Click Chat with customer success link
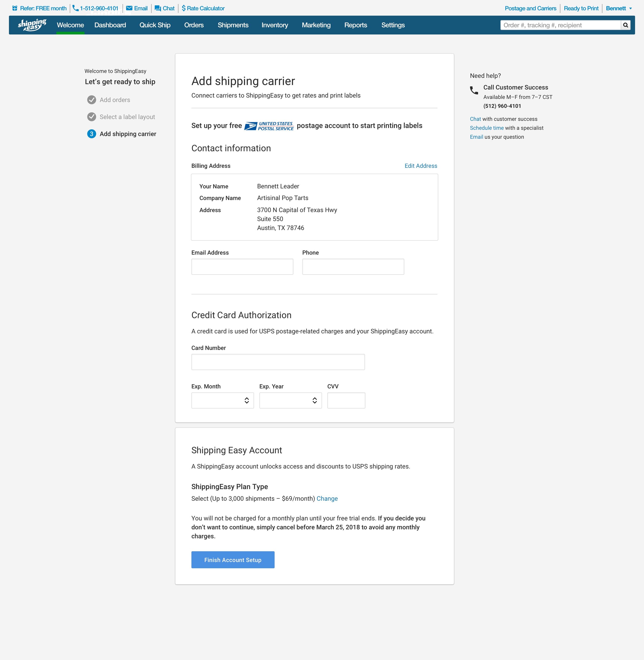Viewport: 644px width, 660px height. click(475, 119)
